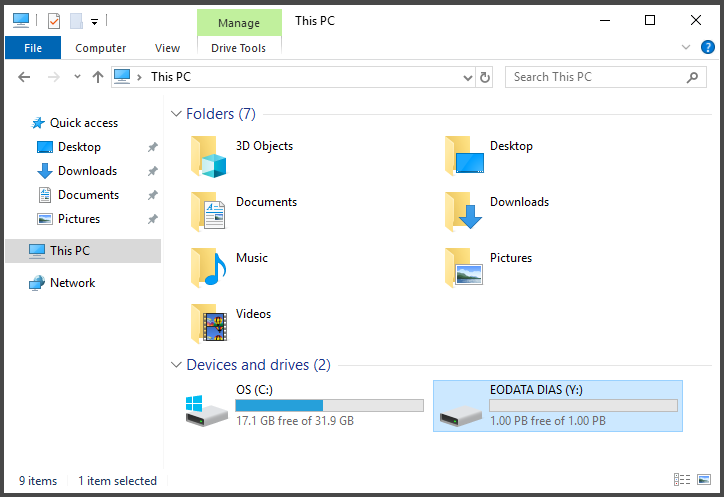Viewport: 724px width, 497px height.
Task: Go forward with the right arrow
Action: [x=54, y=77]
